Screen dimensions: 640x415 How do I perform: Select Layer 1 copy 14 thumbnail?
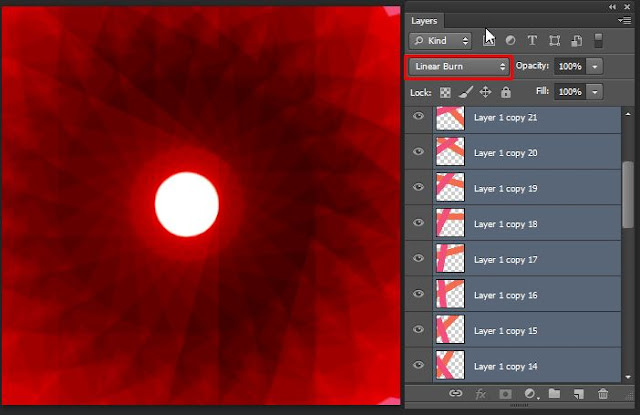(450, 364)
